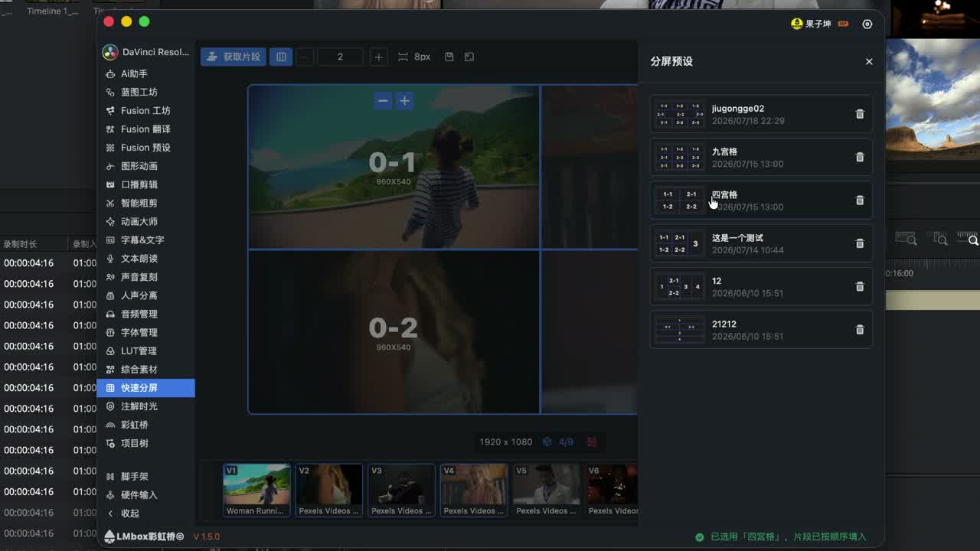The height and width of the screenshot is (551, 980).
Task: Save the current split-screen layout as preset
Action: click(x=449, y=57)
